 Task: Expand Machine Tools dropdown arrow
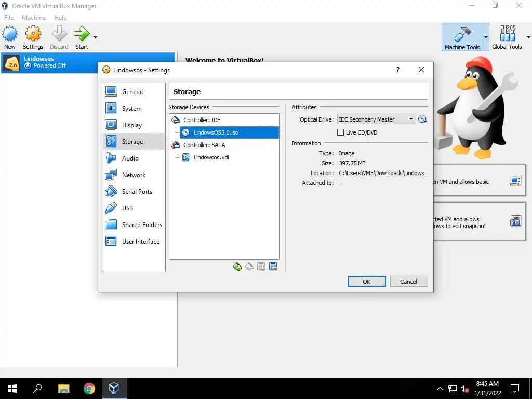(486, 37)
